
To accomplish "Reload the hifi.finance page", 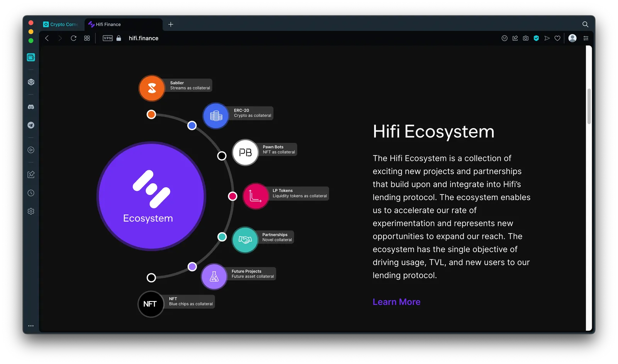I will (x=73, y=38).
